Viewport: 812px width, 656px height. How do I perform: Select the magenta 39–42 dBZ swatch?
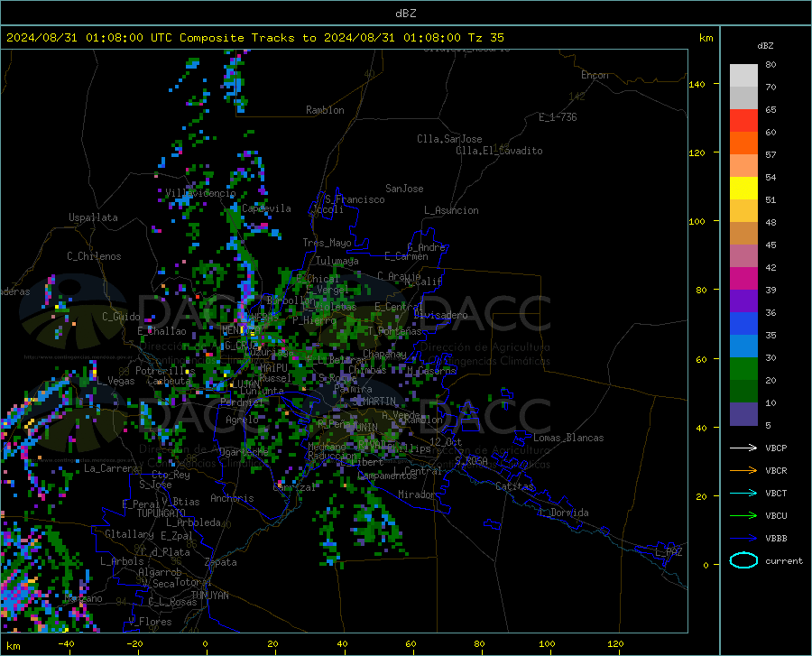(x=743, y=279)
